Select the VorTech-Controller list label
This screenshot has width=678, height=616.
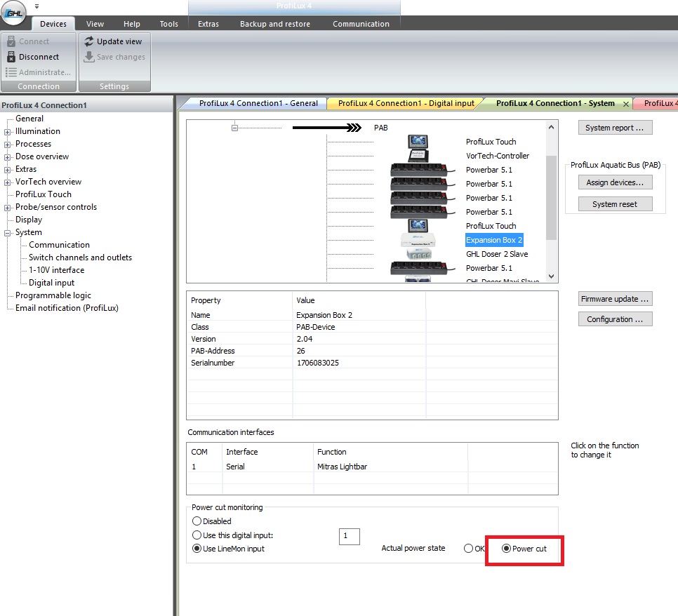(497, 156)
